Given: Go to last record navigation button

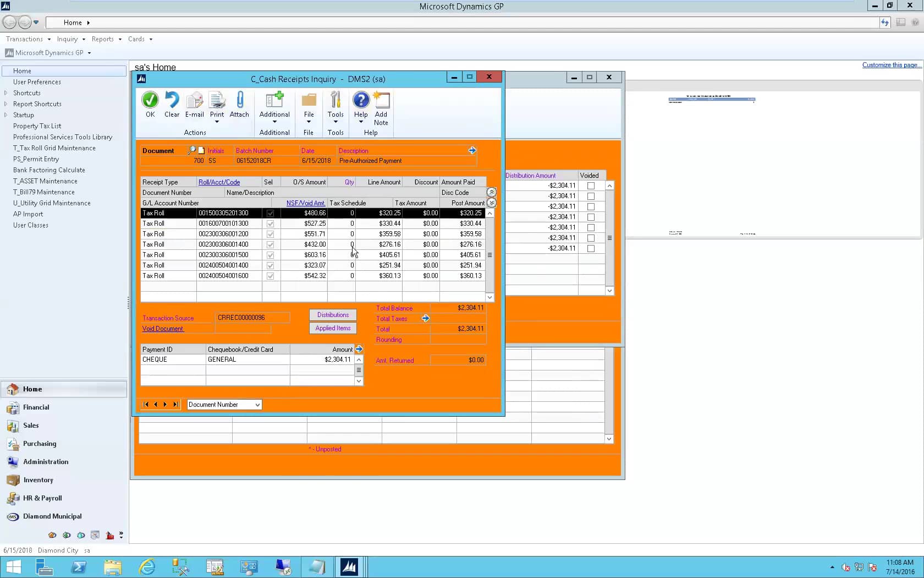Looking at the screenshot, I should pyautogui.click(x=175, y=404).
